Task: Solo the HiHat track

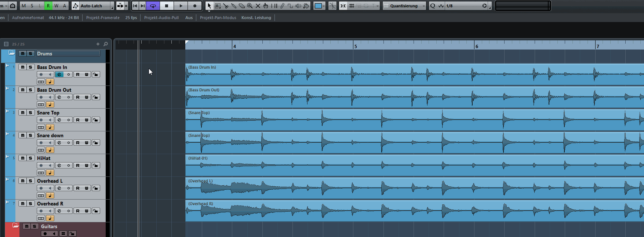Action: 30,158
